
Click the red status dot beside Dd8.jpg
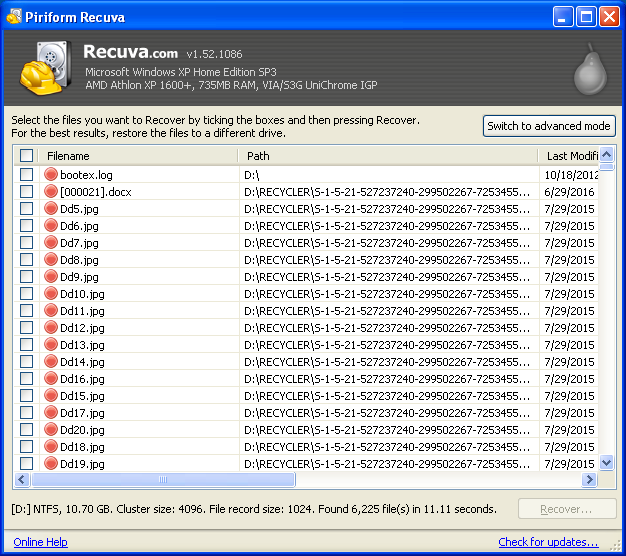coord(51,259)
